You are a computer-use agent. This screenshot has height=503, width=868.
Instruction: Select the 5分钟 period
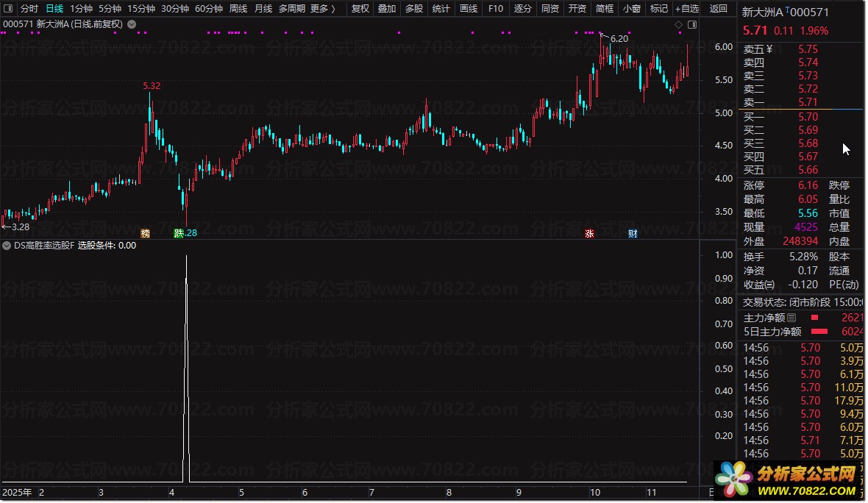(x=110, y=8)
